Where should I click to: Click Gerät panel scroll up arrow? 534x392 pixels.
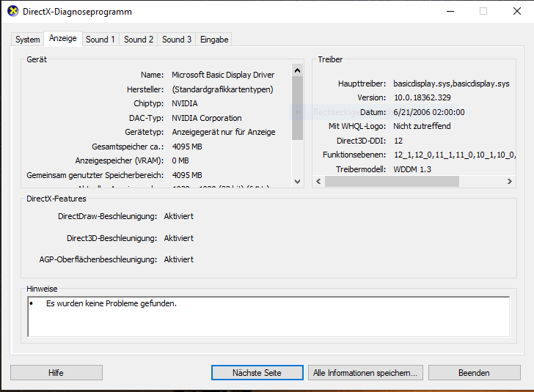pyautogui.click(x=297, y=70)
